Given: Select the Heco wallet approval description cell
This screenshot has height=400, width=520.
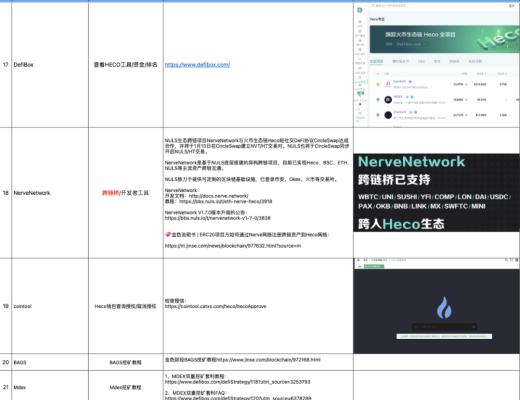Looking at the screenshot, I should click(126, 306).
